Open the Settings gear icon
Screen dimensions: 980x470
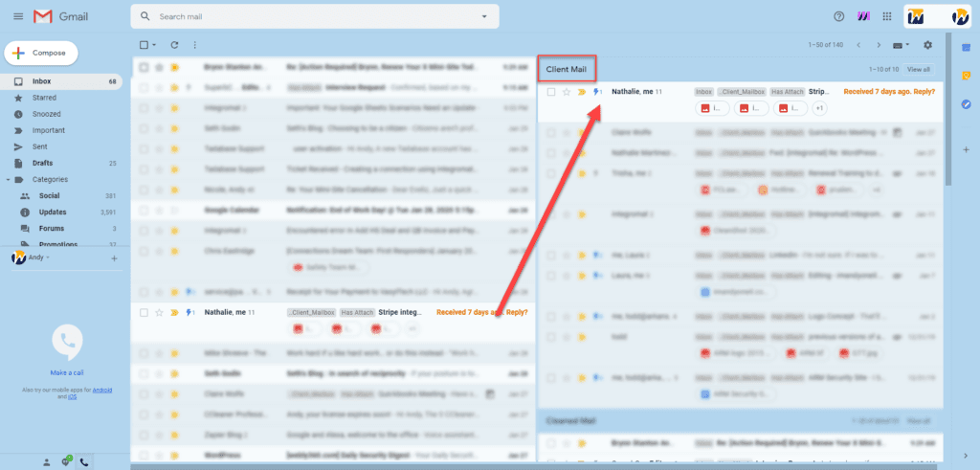pyautogui.click(x=926, y=45)
